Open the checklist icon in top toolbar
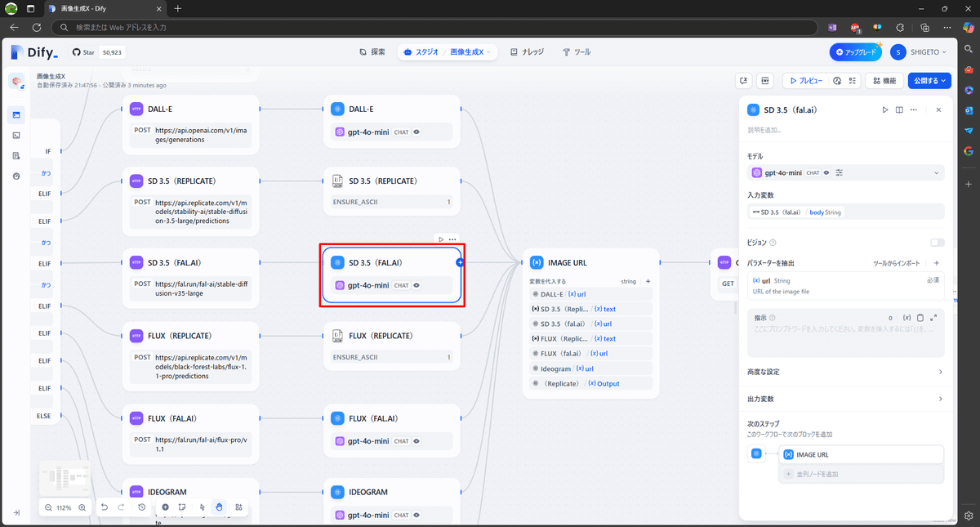980x527 pixels. point(852,81)
